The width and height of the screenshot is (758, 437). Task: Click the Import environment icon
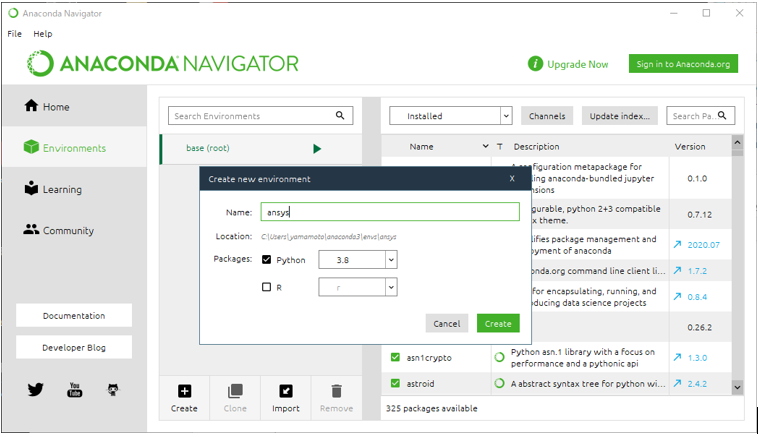tap(286, 391)
